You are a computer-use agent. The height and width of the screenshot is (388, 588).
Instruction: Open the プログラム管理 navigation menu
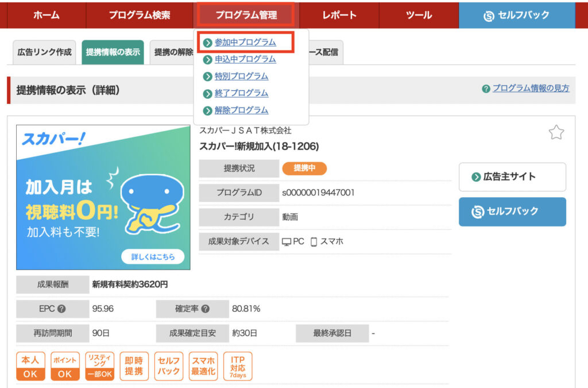pyautogui.click(x=246, y=15)
